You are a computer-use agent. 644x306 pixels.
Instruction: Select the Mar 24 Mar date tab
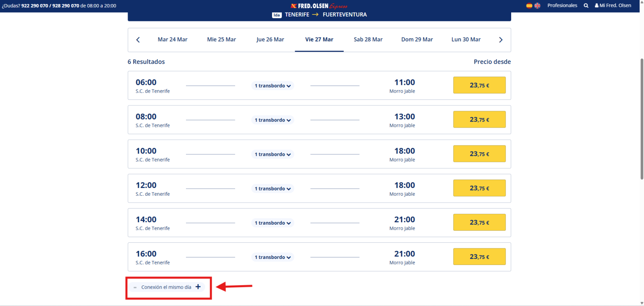coord(173,39)
